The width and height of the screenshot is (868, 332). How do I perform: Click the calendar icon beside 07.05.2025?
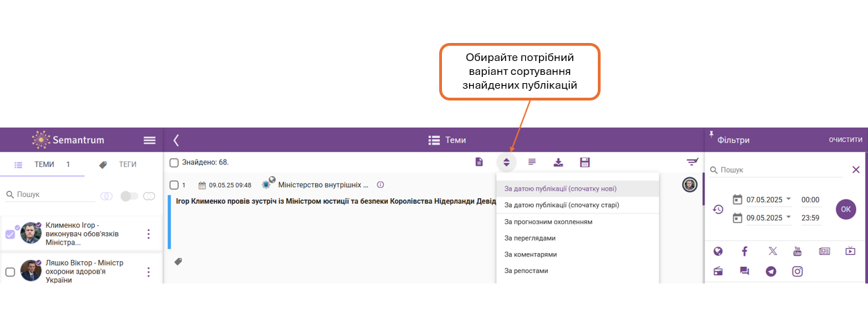[x=737, y=200]
